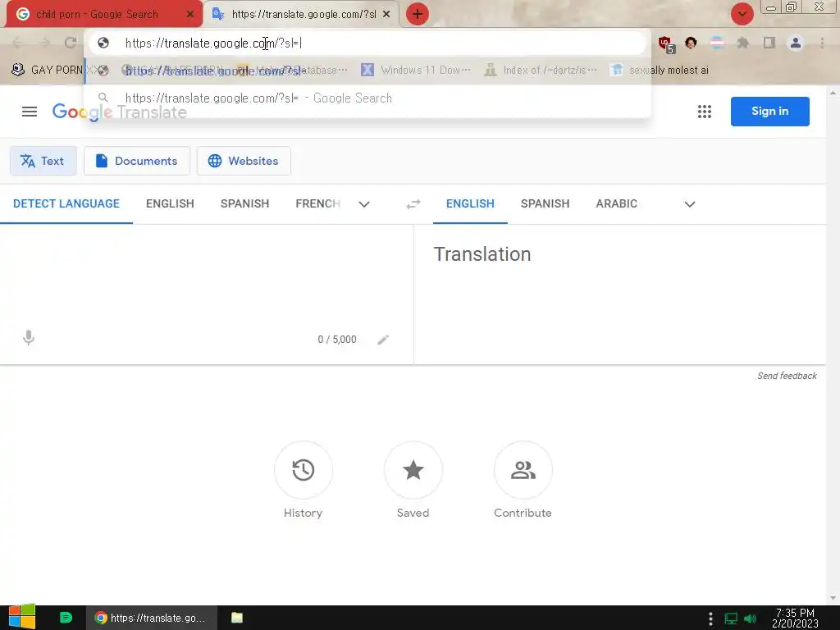
Task: Reload the current page
Action: 71,43
